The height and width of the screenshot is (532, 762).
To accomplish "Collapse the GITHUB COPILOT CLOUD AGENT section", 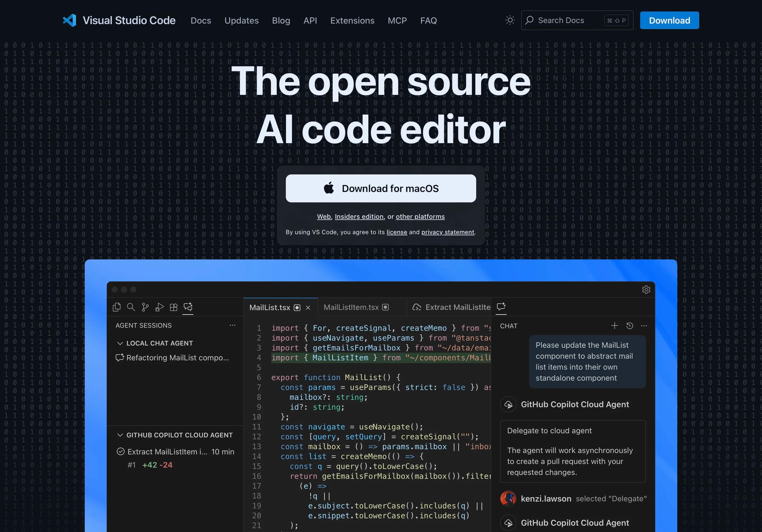I will 120,435.
